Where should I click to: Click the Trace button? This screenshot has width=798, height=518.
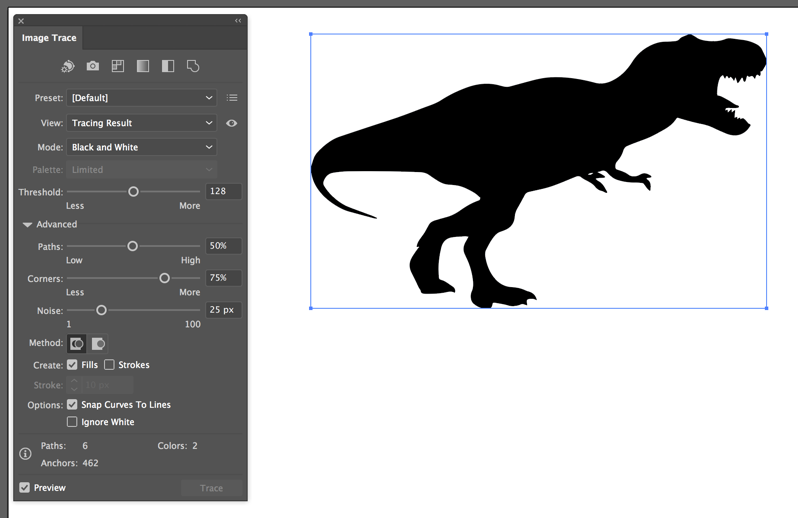coord(212,488)
